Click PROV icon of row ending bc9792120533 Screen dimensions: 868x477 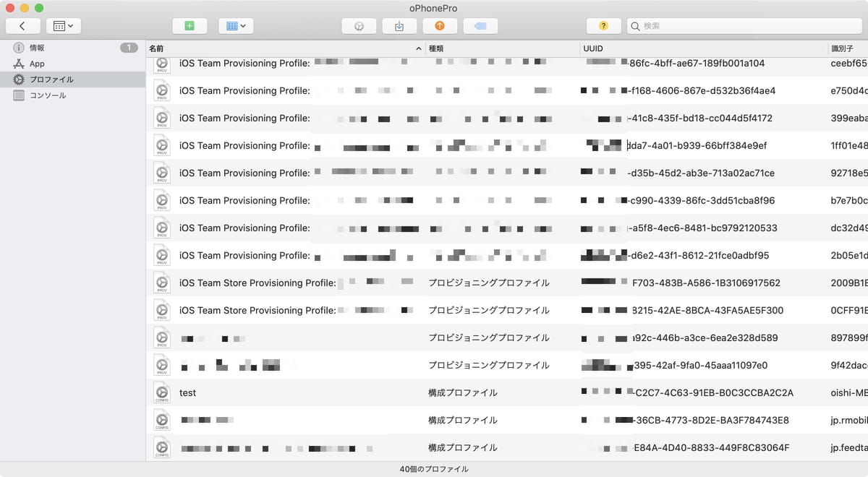click(x=162, y=228)
